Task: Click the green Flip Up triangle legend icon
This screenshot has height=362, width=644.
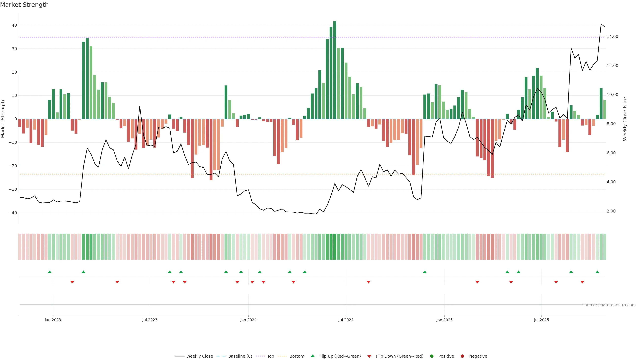Action: tap(312, 356)
